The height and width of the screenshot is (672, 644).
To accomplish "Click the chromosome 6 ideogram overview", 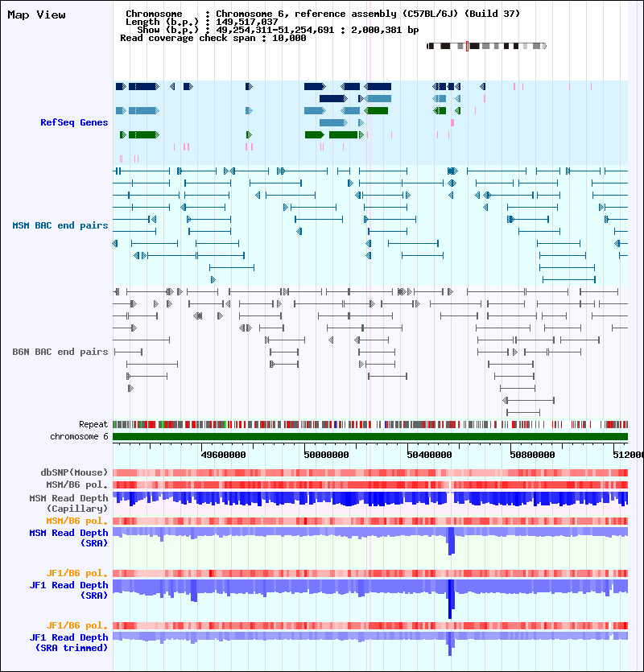I will pos(487,46).
